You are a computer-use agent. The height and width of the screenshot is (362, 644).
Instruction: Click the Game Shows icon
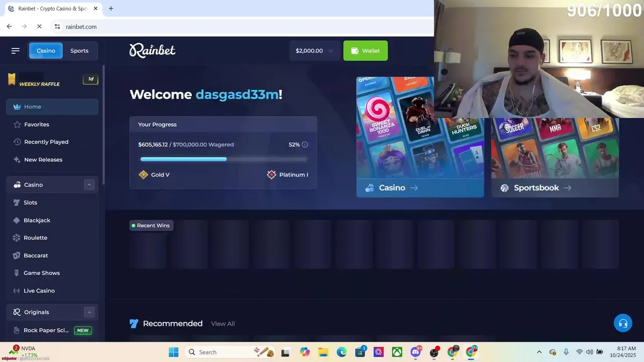(17, 273)
